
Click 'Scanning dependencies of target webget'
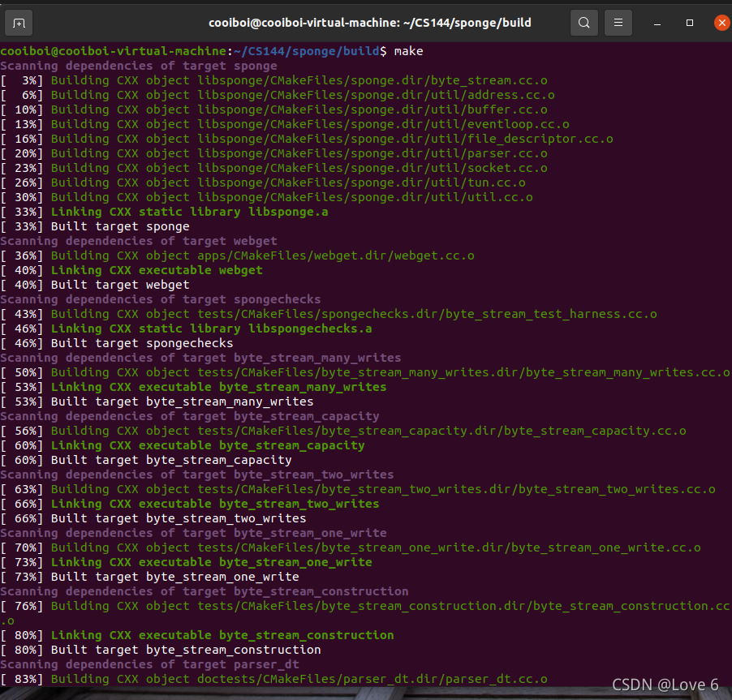tap(139, 241)
